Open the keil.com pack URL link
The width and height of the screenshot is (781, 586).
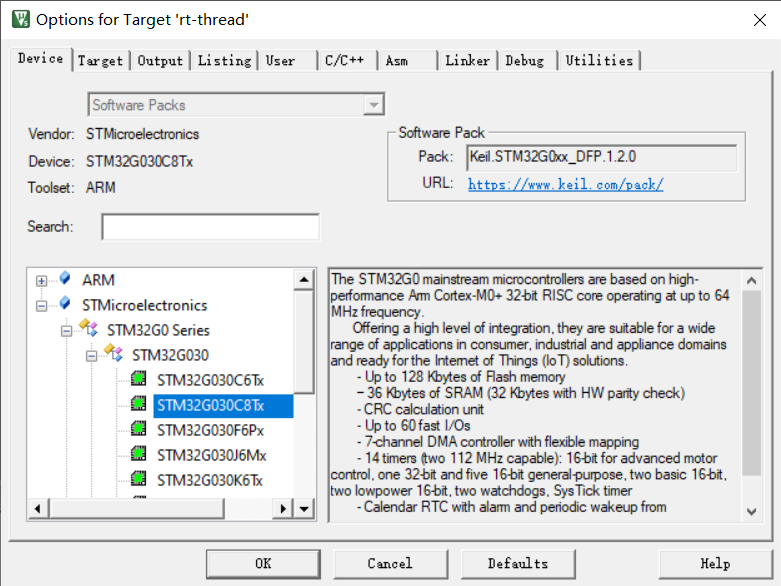(x=565, y=184)
